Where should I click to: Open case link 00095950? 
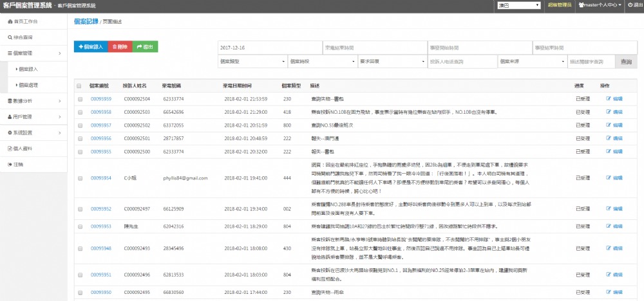pyautogui.click(x=100, y=293)
